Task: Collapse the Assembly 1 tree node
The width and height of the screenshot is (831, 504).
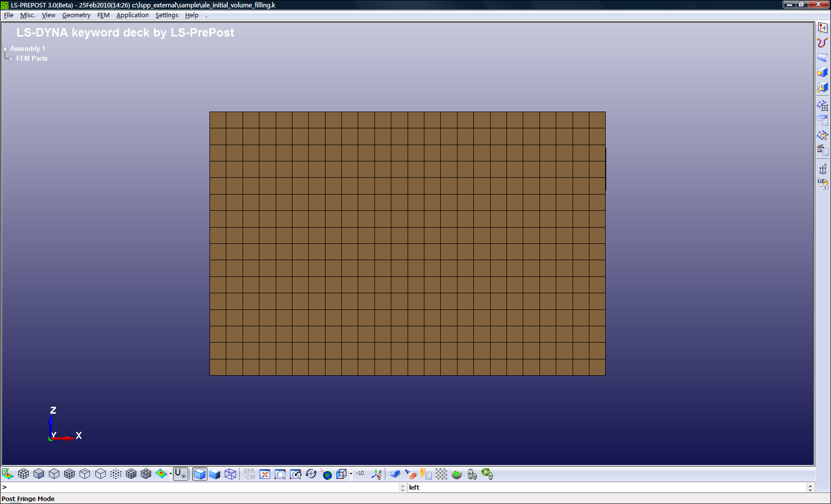Action: 5,49
